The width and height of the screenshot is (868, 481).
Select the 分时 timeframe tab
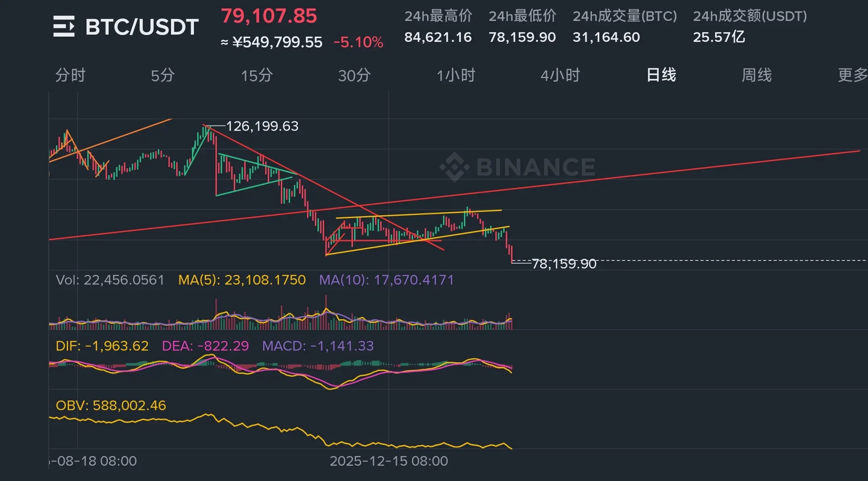(70, 75)
